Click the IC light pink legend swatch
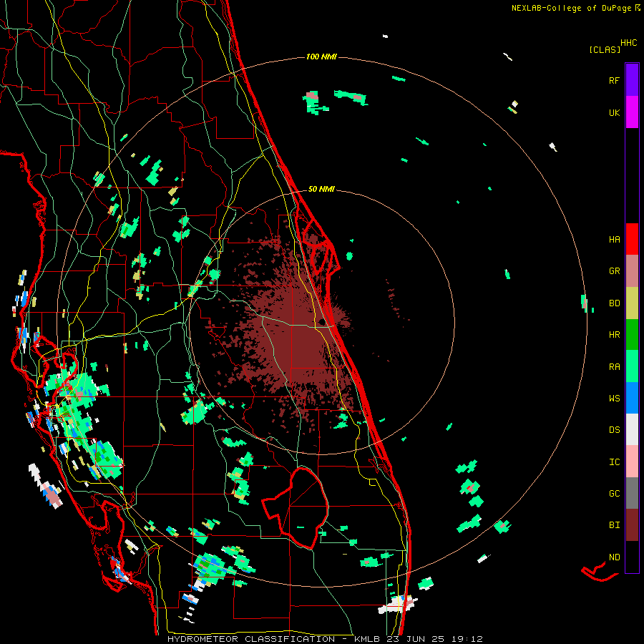Image resolution: width=644 pixels, height=644 pixels. 632,462
